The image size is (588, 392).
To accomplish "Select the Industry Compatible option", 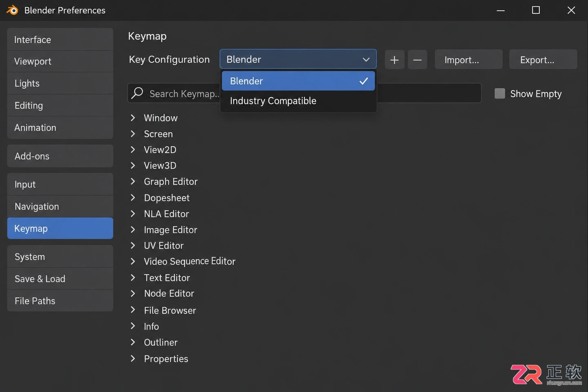I will (x=298, y=101).
